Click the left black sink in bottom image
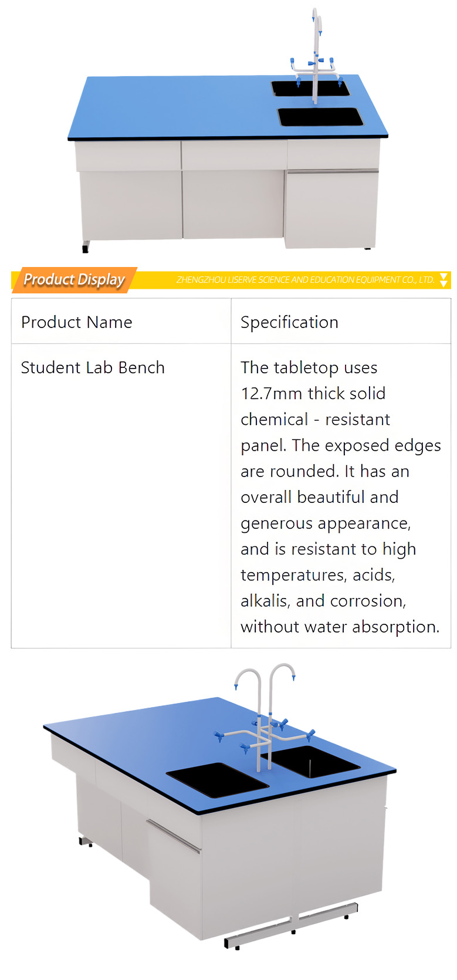The image size is (457, 980). (218, 780)
